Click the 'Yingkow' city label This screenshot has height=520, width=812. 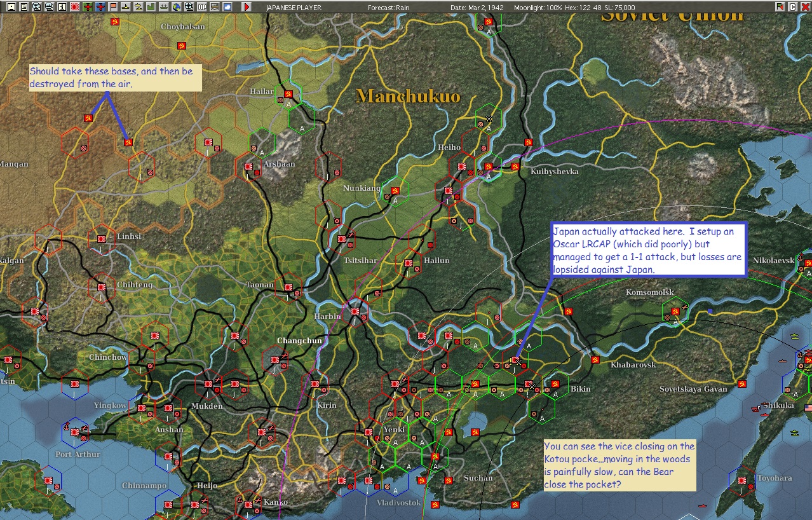[x=110, y=406]
